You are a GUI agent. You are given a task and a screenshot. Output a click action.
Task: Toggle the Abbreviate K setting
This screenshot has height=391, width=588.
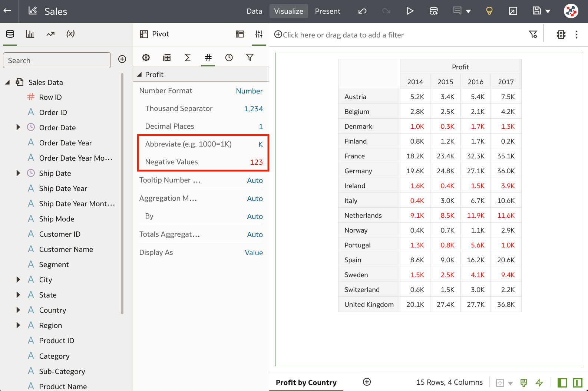260,144
